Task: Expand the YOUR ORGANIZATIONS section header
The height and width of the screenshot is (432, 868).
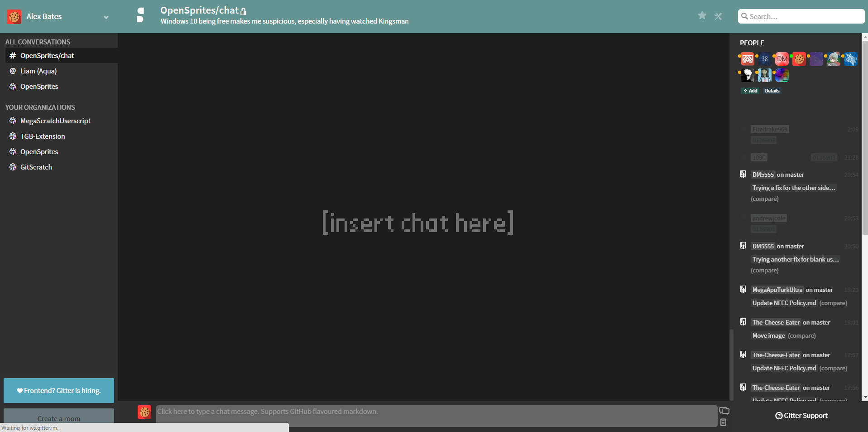Action: pyautogui.click(x=40, y=107)
